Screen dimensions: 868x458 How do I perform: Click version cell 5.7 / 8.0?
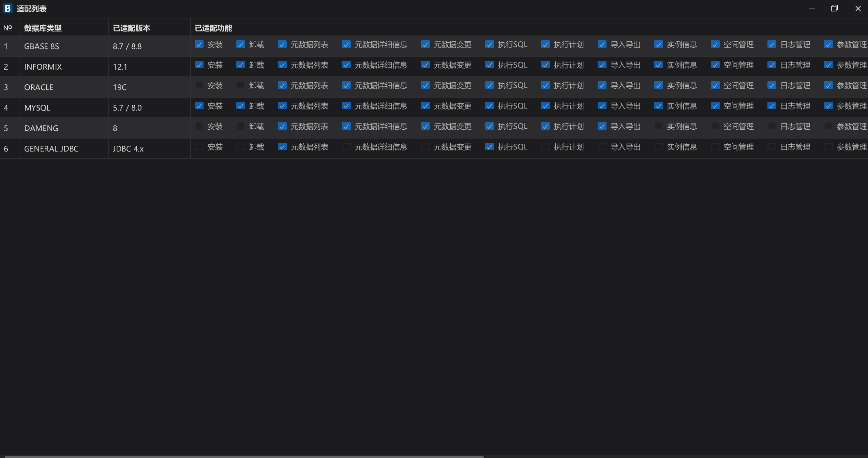coord(150,108)
